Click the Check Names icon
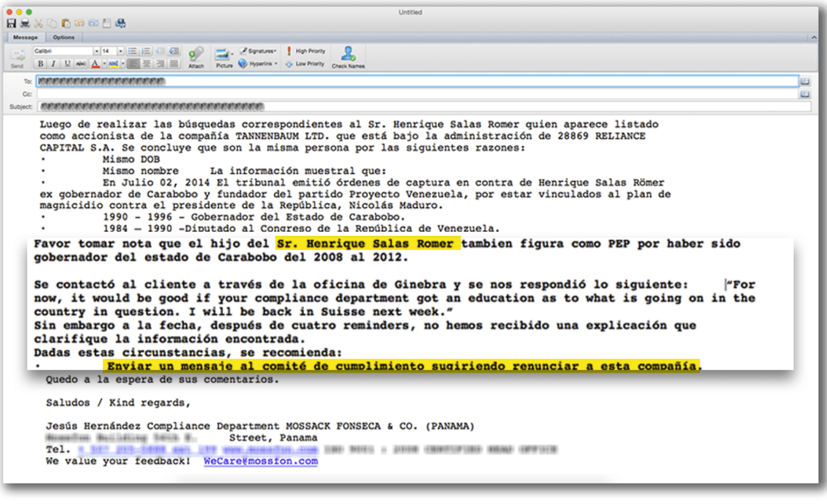Viewport: 827px width, 504px height. coord(348,56)
